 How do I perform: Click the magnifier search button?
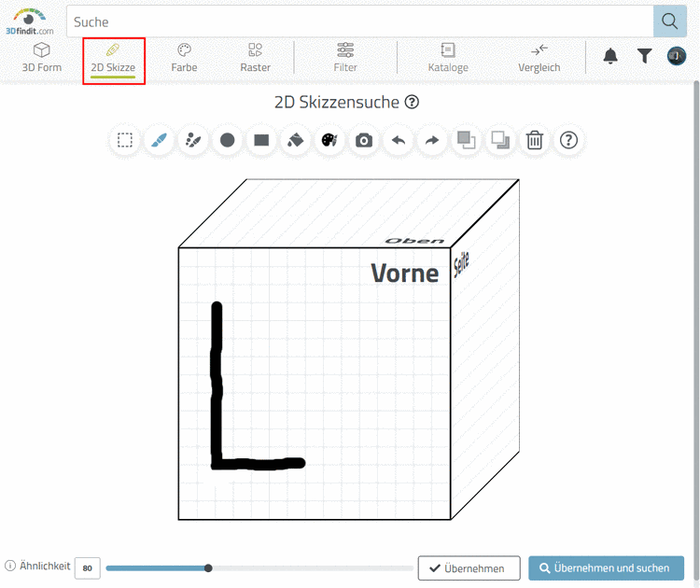[669, 21]
